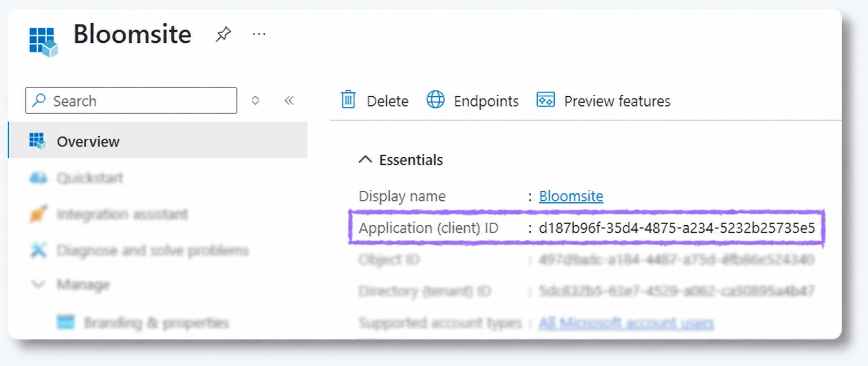Open All Microsoft account users link
This screenshot has width=868, height=366.
click(x=626, y=322)
